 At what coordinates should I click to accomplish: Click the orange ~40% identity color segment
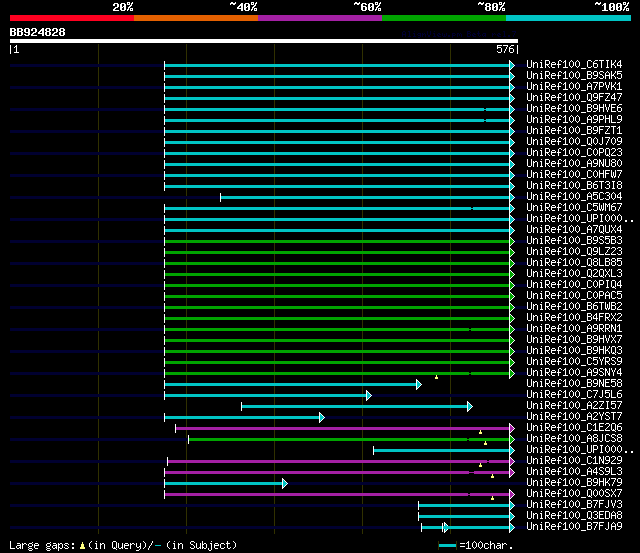(x=196, y=18)
